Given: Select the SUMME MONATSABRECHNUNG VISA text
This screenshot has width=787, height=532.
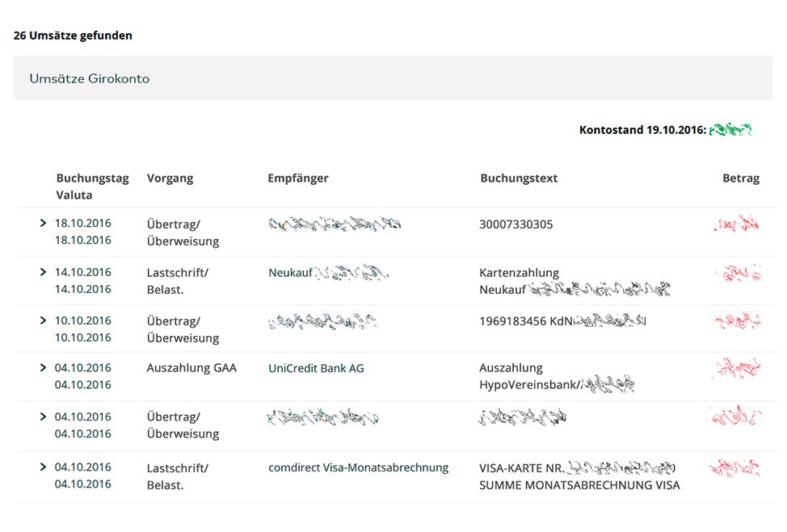Looking at the screenshot, I should pos(579,485).
